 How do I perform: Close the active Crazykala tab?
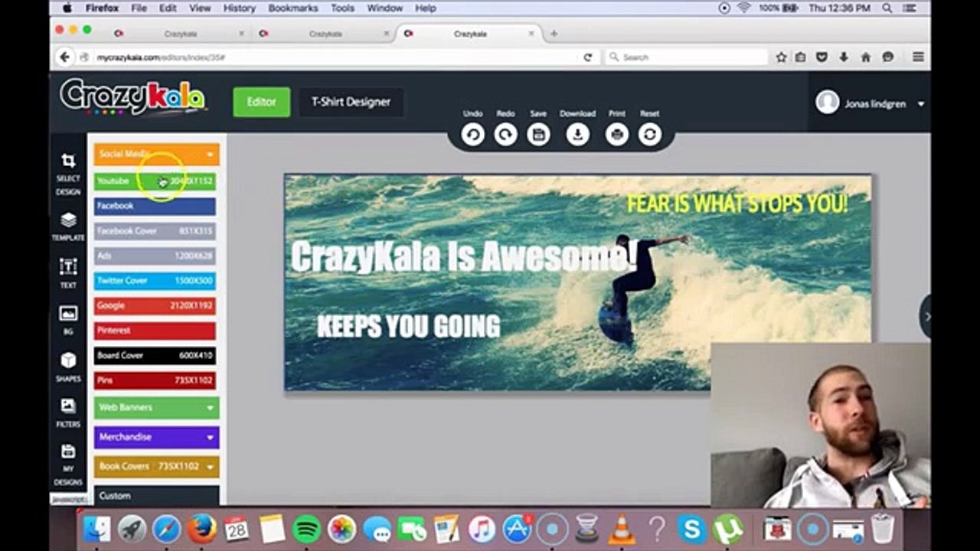coord(533,34)
